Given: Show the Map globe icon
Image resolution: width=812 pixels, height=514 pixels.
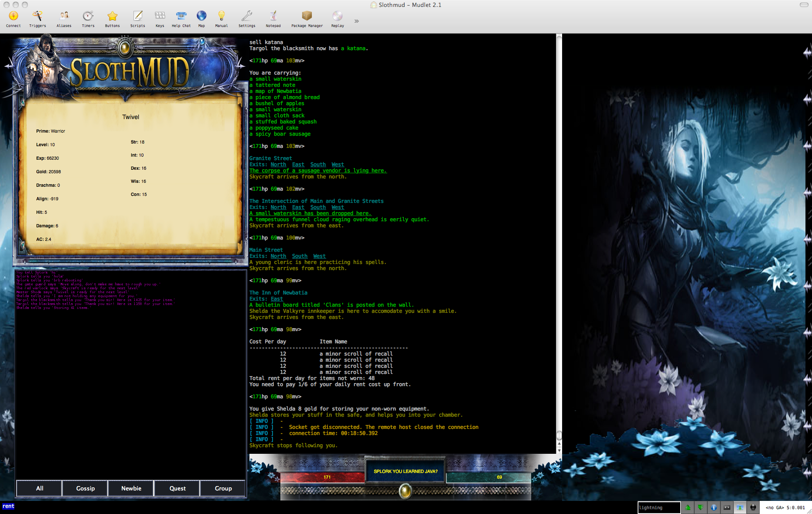Looking at the screenshot, I should (201, 19).
